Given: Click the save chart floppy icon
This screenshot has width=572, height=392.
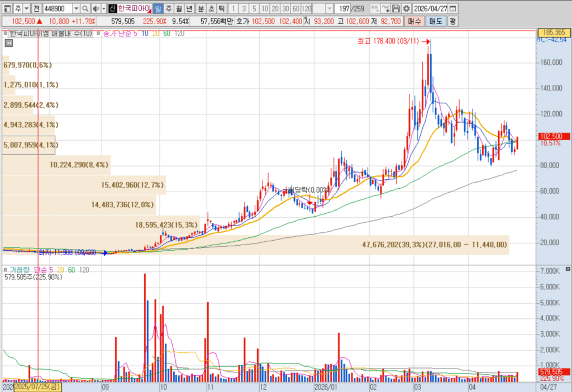Looking at the screenshot, I should click(396, 8).
